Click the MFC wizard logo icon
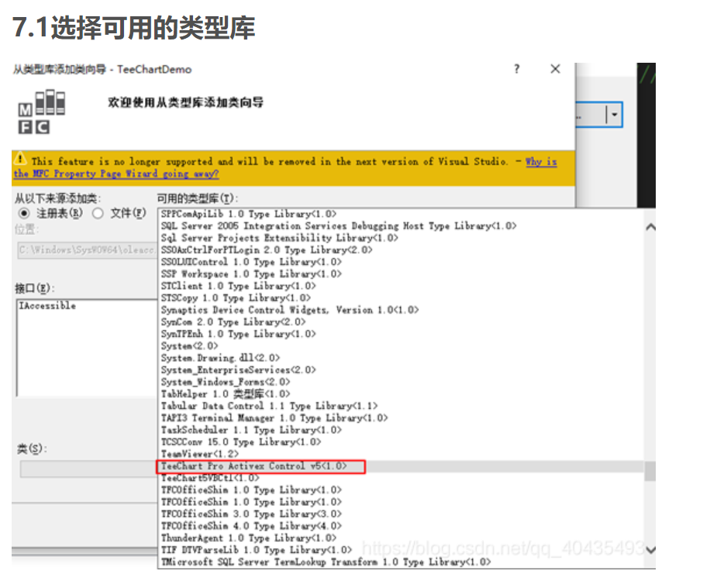 (41, 112)
